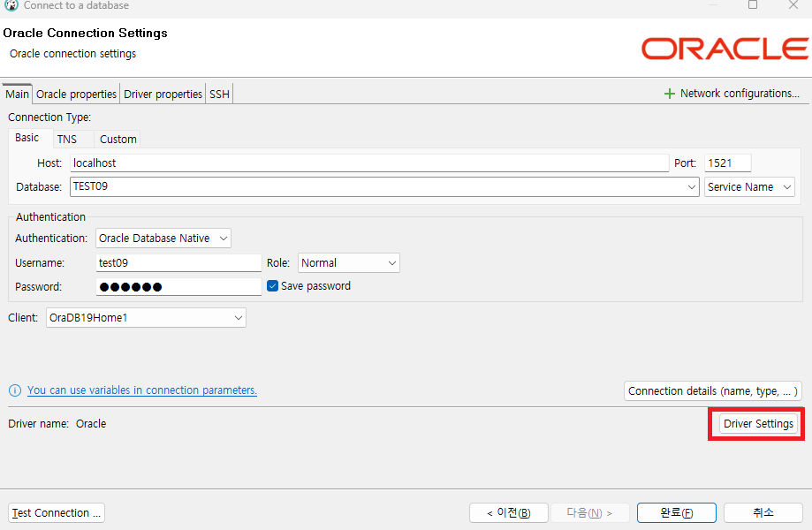Open the Database name dropdown arrow

tap(691, 187)
